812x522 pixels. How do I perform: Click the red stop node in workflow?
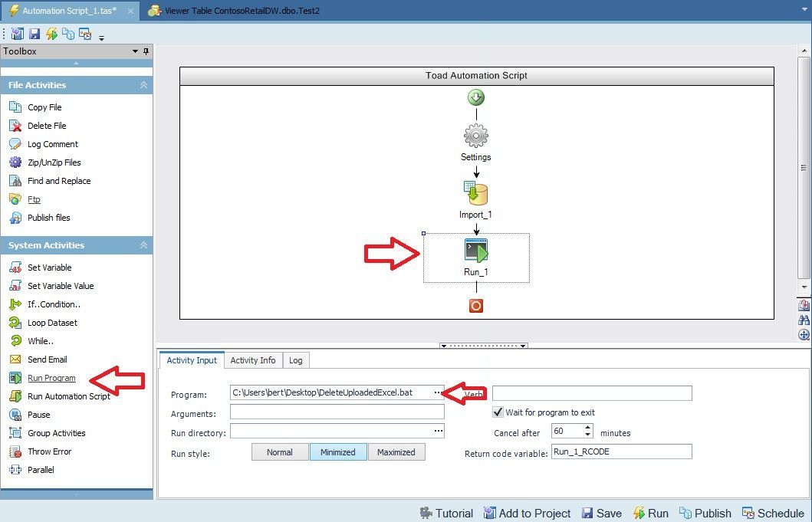point(476,306)
